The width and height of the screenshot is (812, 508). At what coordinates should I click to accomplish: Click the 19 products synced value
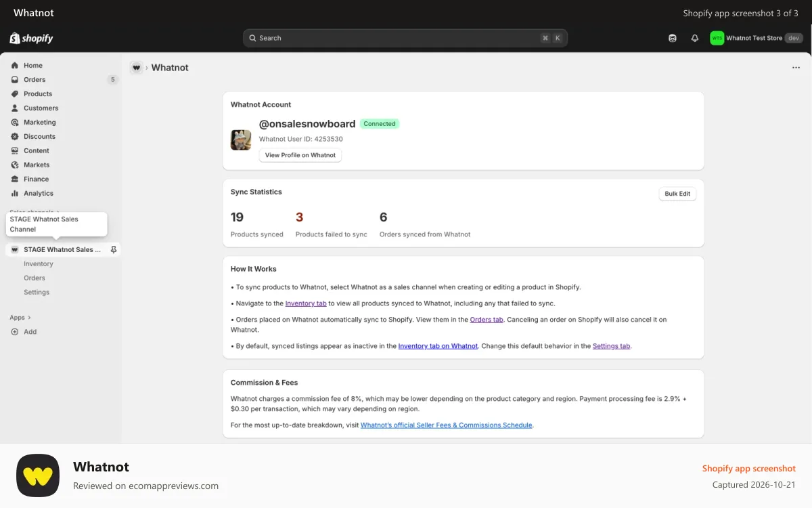pos(237,217)
